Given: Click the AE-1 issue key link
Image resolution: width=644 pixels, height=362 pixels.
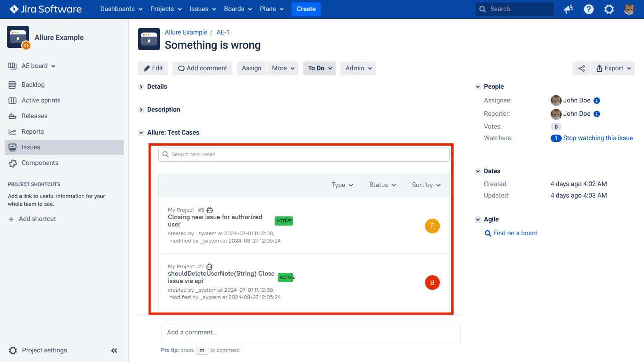Looking at the screenshot, I should [x=223, y=33].
